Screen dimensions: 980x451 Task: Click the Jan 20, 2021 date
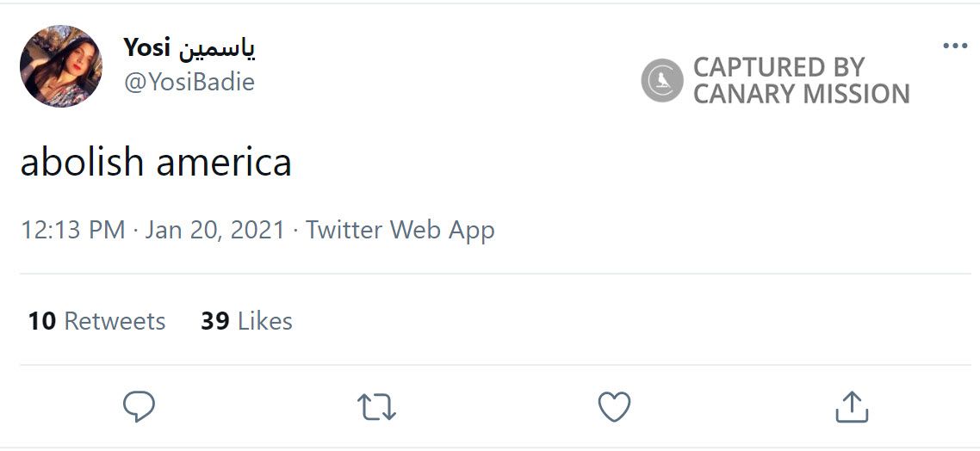(x=214, y=231)
